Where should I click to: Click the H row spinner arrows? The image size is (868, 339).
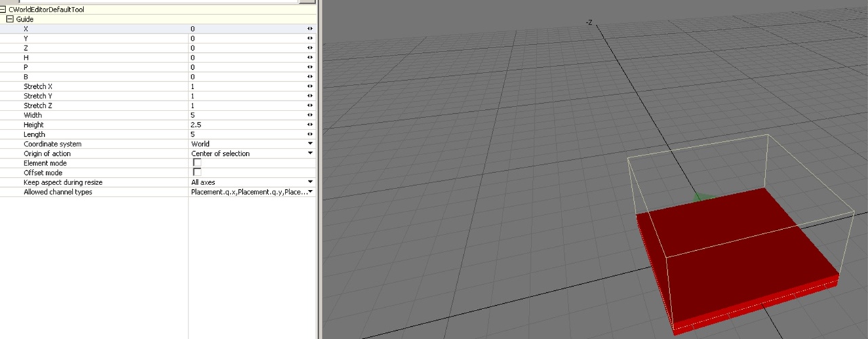tap(310, 58)
